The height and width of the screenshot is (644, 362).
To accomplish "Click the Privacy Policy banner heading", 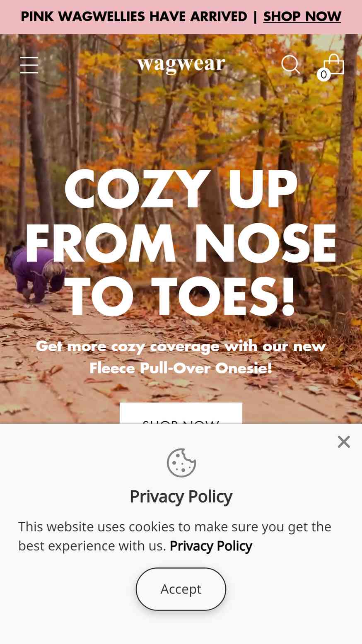I will (x=181, y=496).
